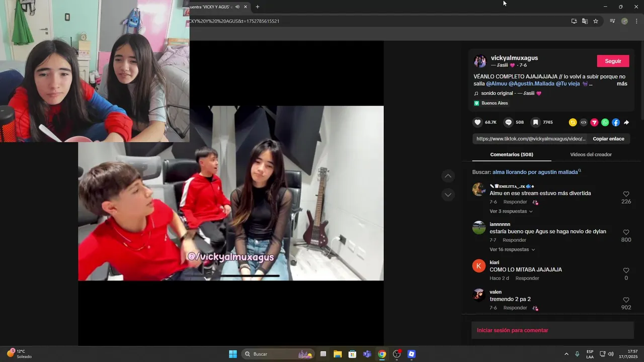Open comments via speech bubble icon (508)

point(509,122)
